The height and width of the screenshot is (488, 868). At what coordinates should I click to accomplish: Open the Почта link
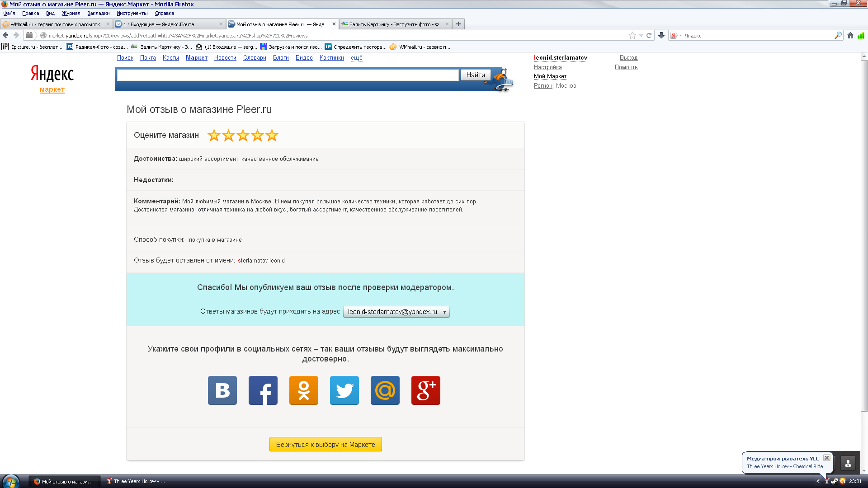(x=148, y=58)
